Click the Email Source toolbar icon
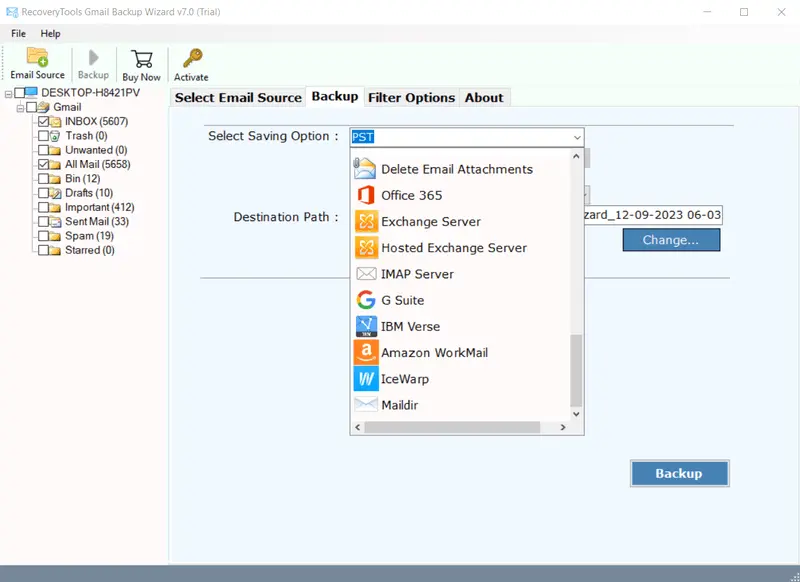Image resolution: width=800 pixels, height=582 pixels. [37, 58]
